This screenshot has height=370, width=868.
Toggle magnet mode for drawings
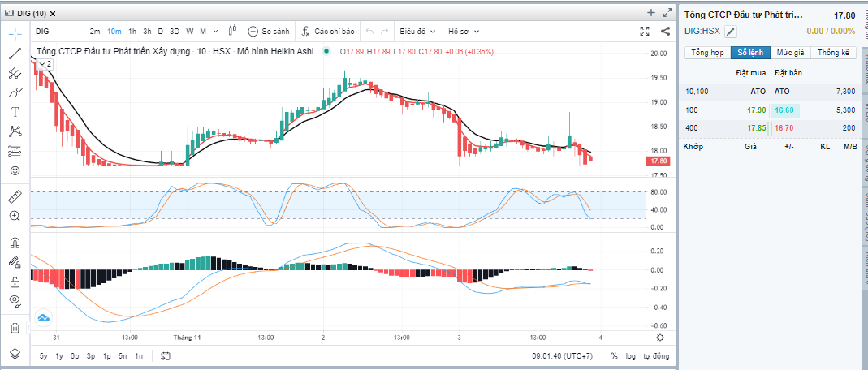(x=15, y=243)
